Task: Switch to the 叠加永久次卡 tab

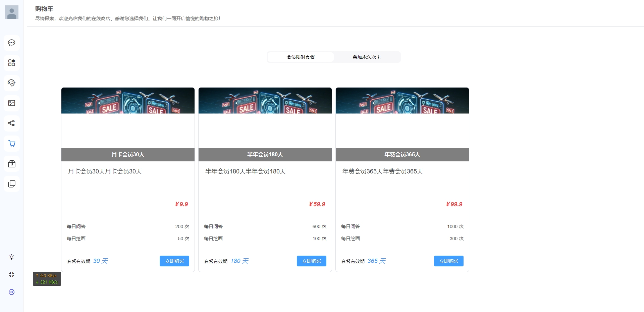Action: (367, 57)
